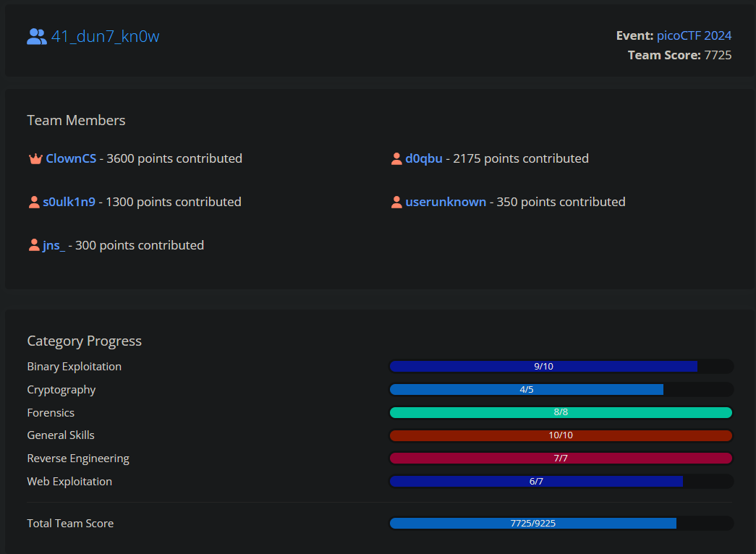Viewport: 756px width, 554px height.
Task: Open the picoCTF 2024 event link
Action: point(694,35)
